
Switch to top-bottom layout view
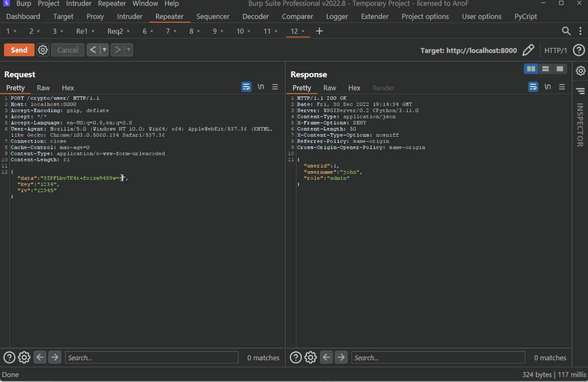[x=545, y=69]
